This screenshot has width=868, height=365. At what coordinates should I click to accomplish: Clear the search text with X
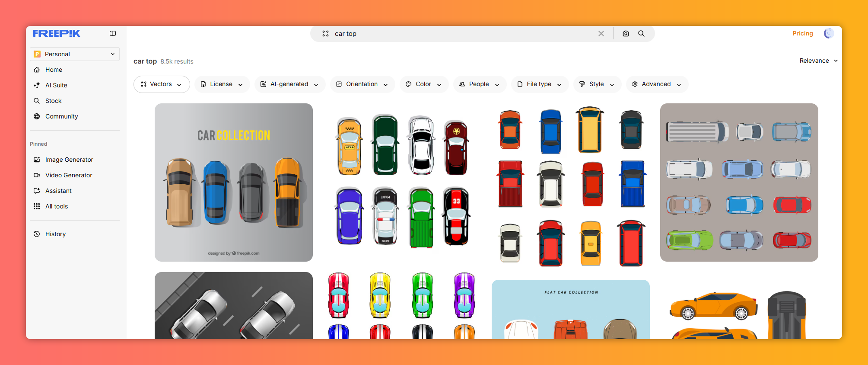coord(601,34)
